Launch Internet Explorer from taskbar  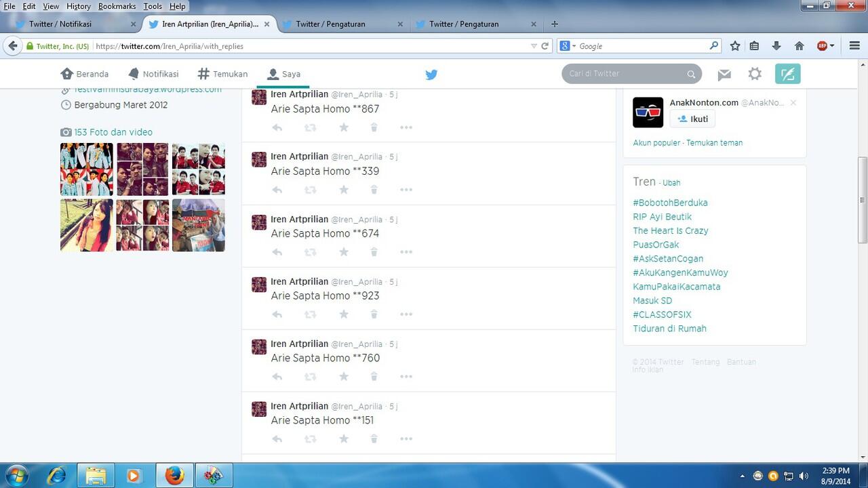click(56, 476)
